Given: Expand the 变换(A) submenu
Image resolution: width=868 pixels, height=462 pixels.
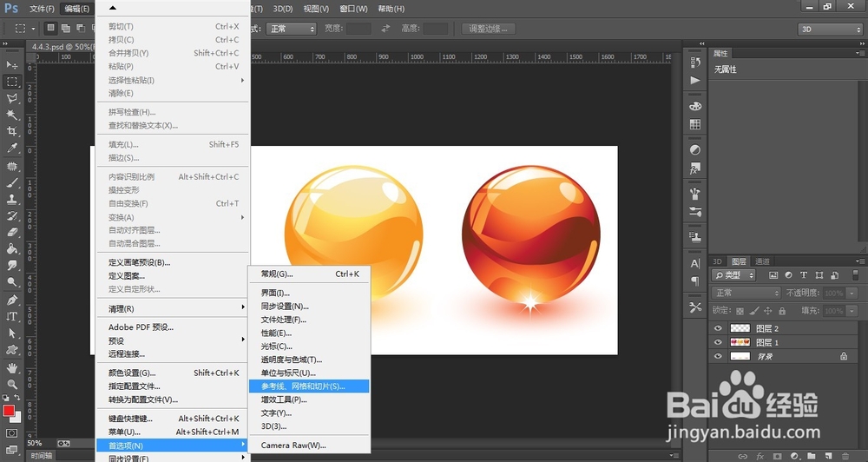Looking at the screenshot, I should coord(174,217).
